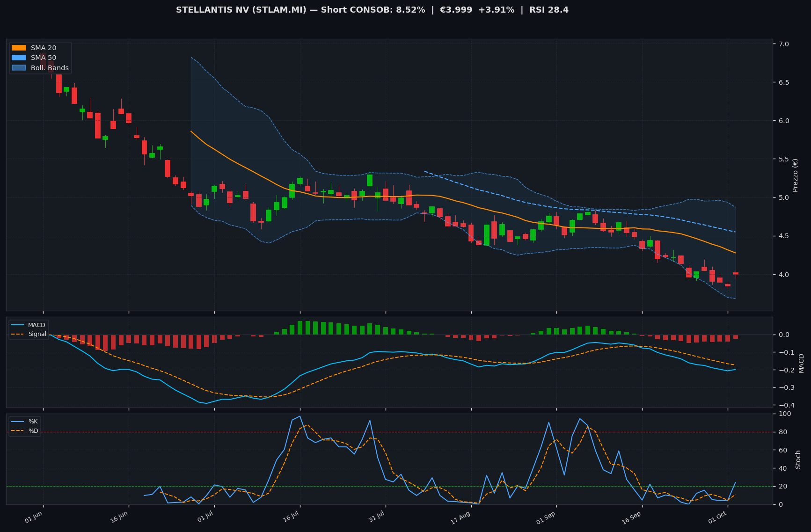Click the 01 Jun date axis label
Image resolution: width=811 pixels, height=532 pixels.
34,517
